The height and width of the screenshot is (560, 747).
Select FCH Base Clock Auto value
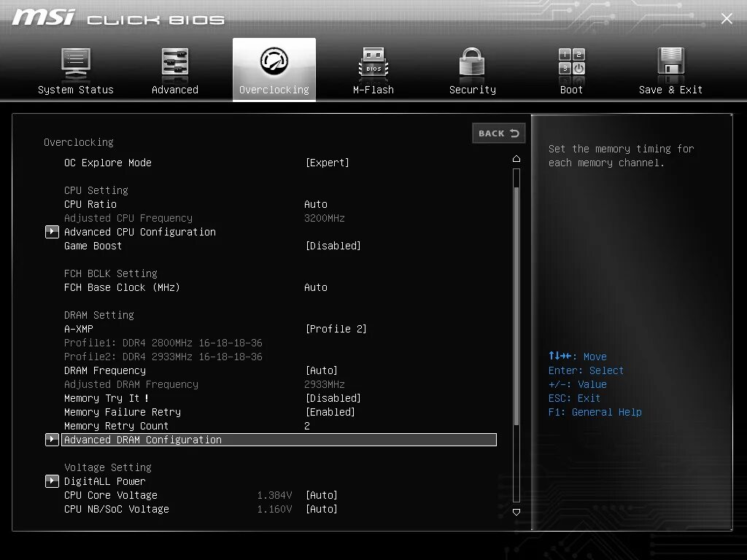coord(316,287)
